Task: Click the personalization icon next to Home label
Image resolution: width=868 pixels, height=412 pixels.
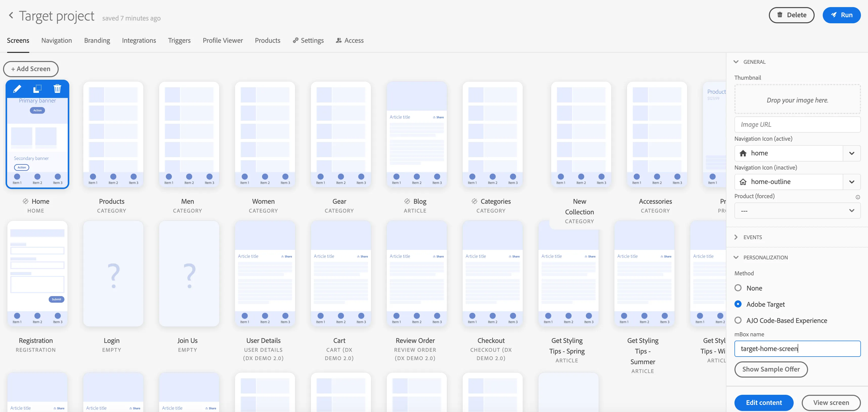Action: pyautogui.click(x=25, y=201)
